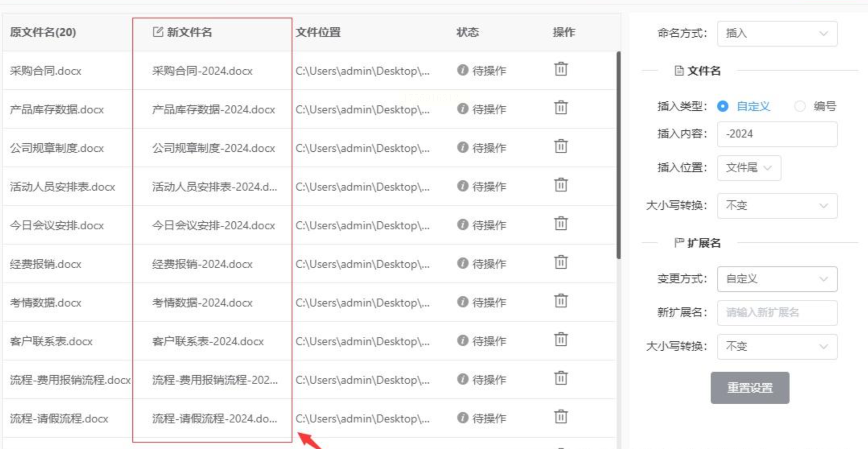The image size is (868, 449).
Task: Click 原文件名(20) column header
Action: click(x=43, y=32)
